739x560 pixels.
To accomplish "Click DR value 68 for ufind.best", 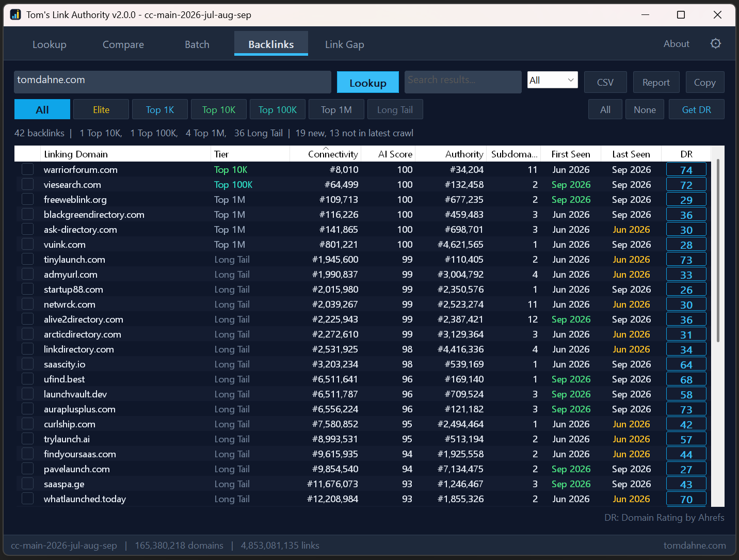I will (x=686, y=379).
